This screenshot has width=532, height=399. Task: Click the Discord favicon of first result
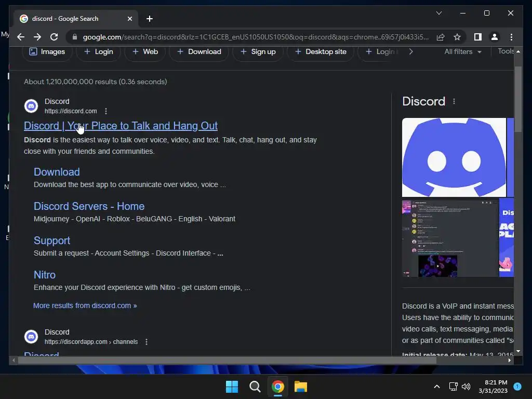coord(31,106)
